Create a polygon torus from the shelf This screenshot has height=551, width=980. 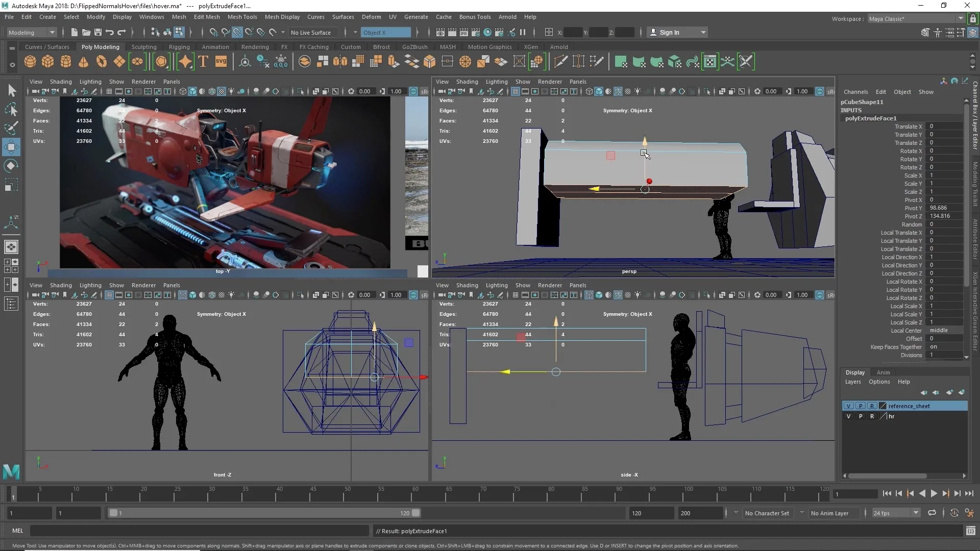[x=102, y=61]
